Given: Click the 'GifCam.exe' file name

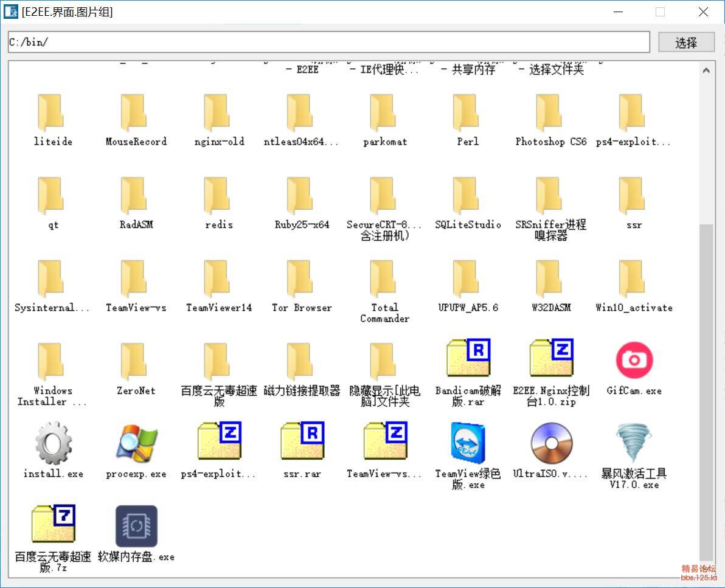Looking at the screenshot, I should point(634,390).
